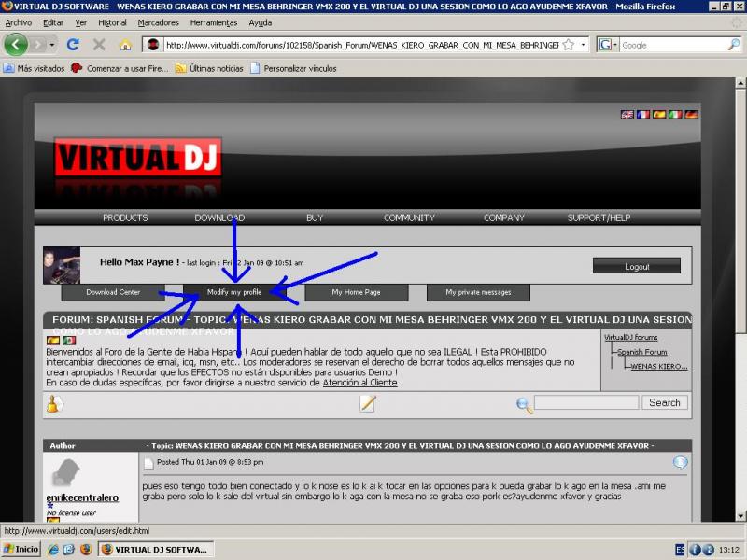The width and height of the screenshot is (747, 560).
Task: Launch Internet Explorer from the quick launch
Action: [x=53, y=550]
